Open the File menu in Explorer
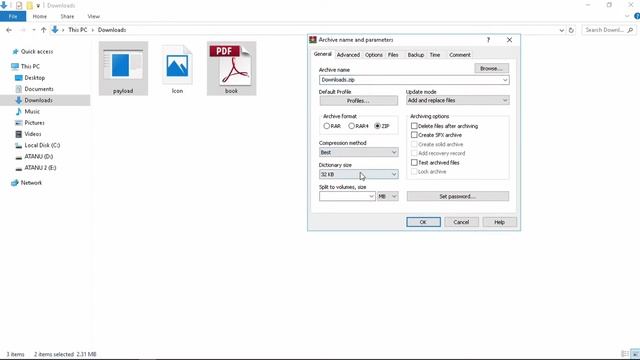Image resolution: width=640 pixels, height=360 pixels. point(13,16)
